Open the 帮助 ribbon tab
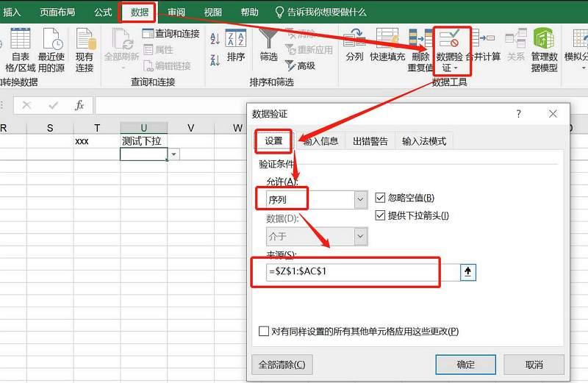 pos(249,12)
